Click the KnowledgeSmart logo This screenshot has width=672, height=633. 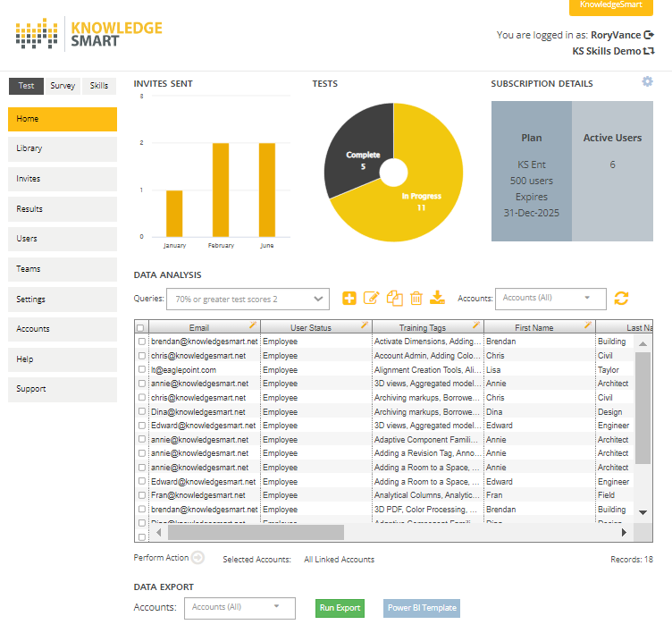[88, 34]
